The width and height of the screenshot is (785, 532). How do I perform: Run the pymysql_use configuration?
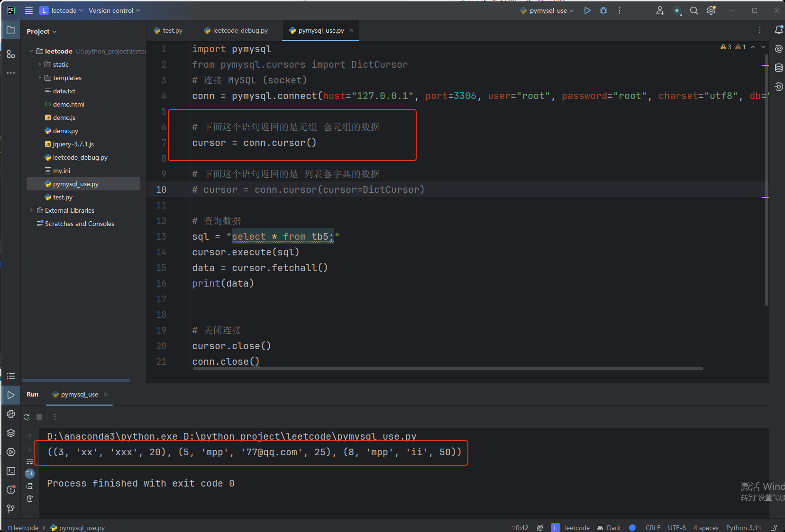click(587, 10)
